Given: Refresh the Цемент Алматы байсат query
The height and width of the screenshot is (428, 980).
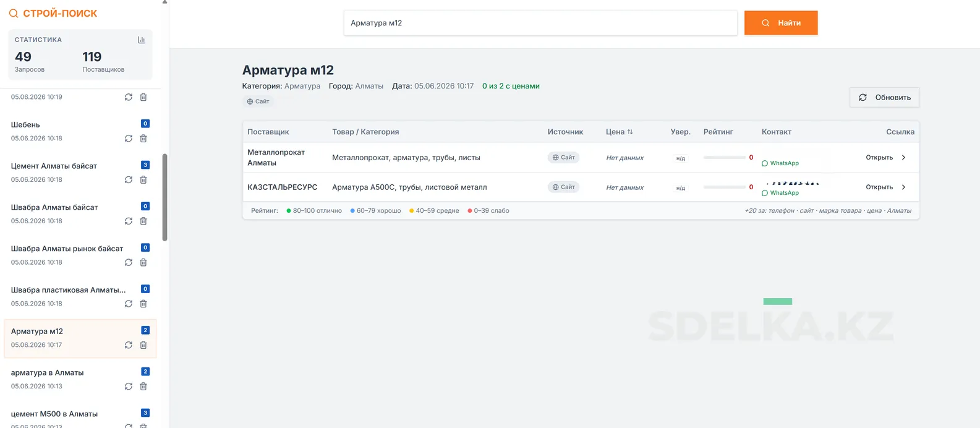Looking at the screenshot, I should tap(129, 180).
